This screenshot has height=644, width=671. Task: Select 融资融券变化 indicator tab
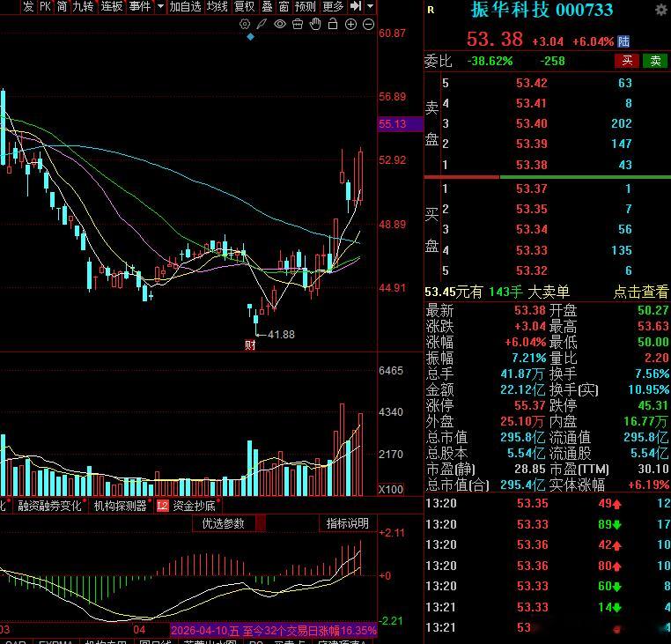[49, 506]
